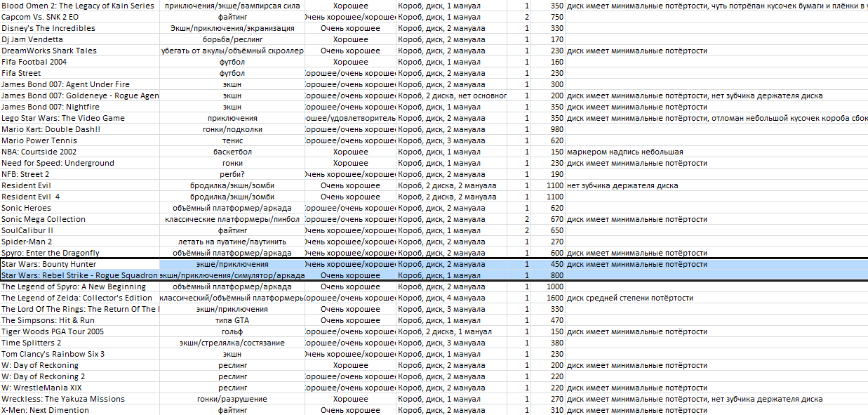This screenshot has height=415, width=868.
Task: Select the "Disney's The Incredibles" cell
Action: [x=80, y=28]
